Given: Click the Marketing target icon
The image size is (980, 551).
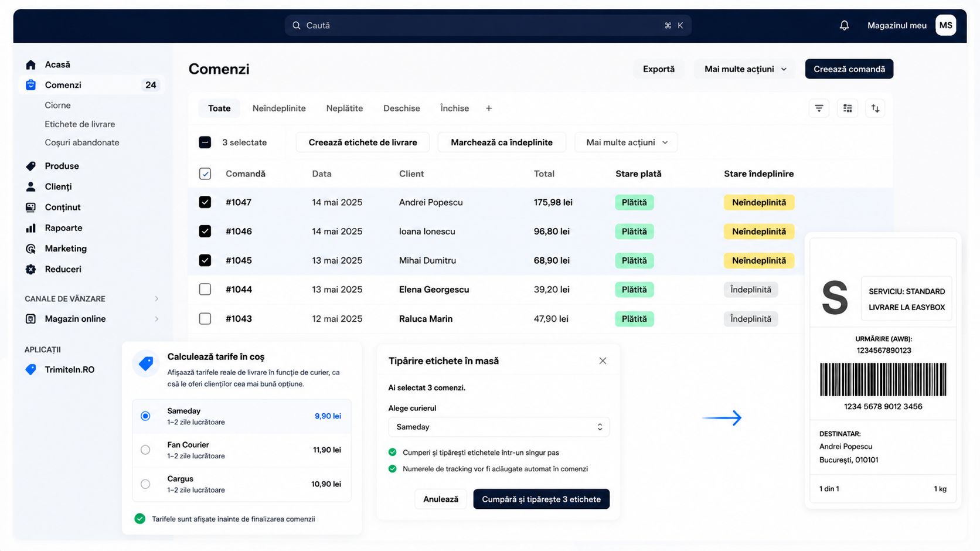Looking at the screenshot, I should click(x=31, y=249).
